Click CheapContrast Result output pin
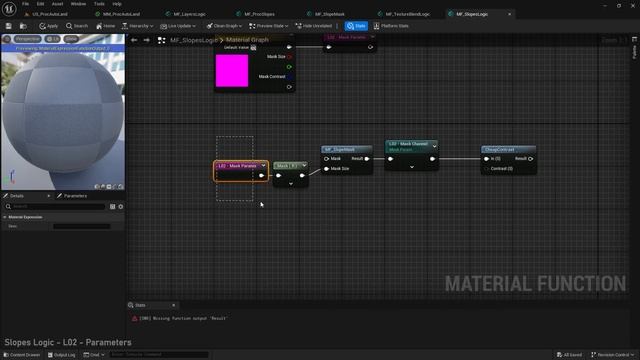640x360 pixels. coord(531,159)
